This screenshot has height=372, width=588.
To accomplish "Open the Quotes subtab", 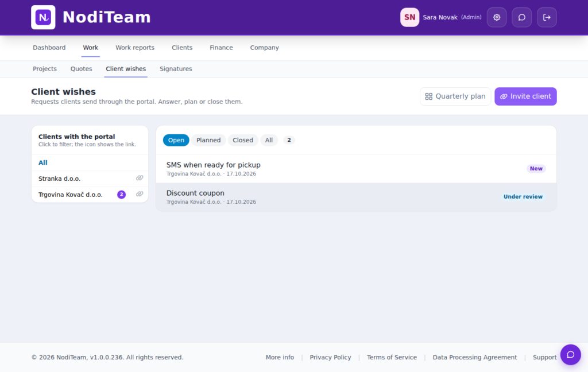I will 81,69.
